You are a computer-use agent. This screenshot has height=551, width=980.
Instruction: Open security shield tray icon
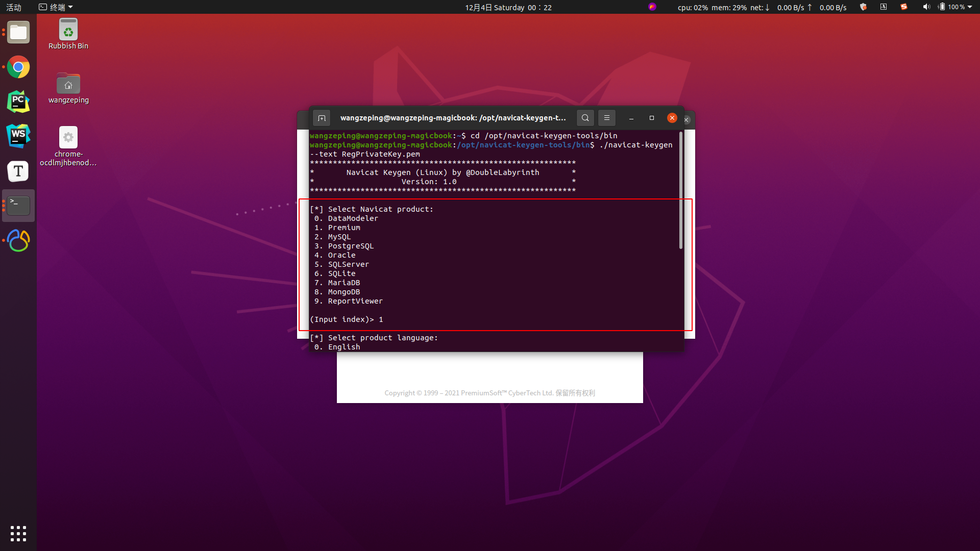863,7
